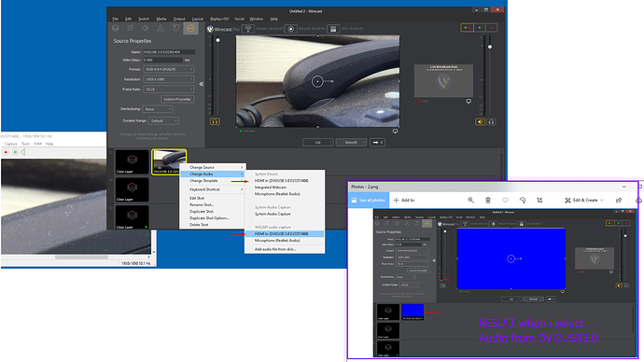Open the Social menu in Wirecast
This screenshot has height=362, width=644.
pos(240,19)
